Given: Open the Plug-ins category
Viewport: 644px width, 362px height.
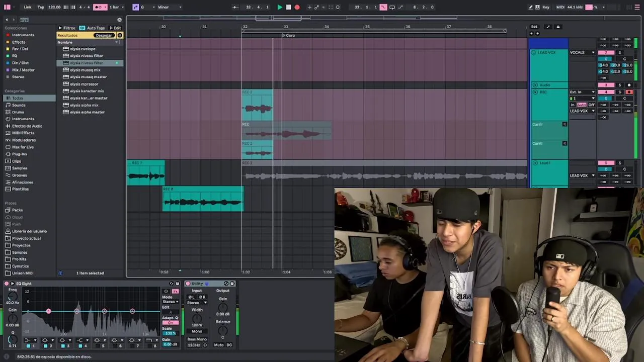Looking at the screenshot, I should (20, 154).
